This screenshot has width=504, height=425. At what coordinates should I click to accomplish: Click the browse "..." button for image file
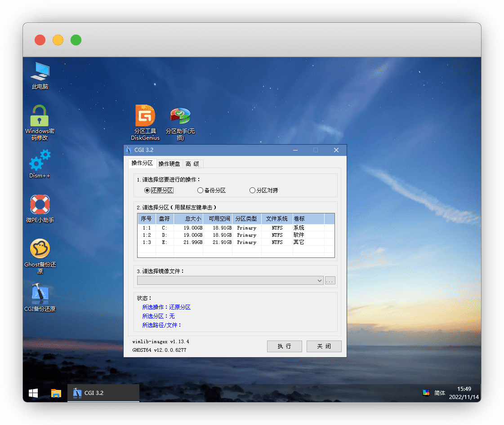tap(330, 281)
